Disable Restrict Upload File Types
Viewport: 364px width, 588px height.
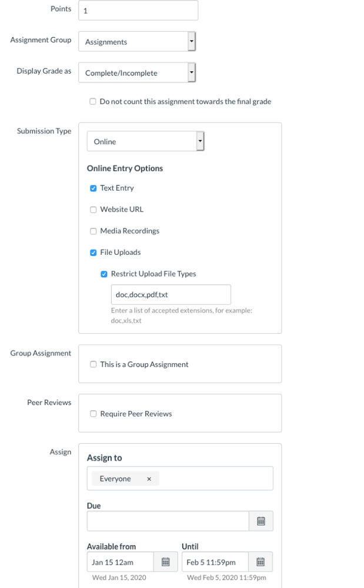(x=104, y=274)
